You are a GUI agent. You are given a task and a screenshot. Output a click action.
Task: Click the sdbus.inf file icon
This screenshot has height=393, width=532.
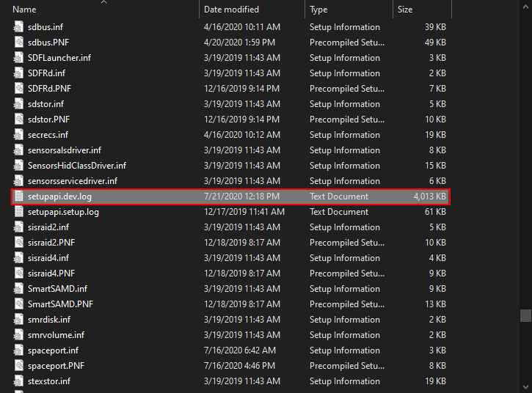[x=18, y=27]
